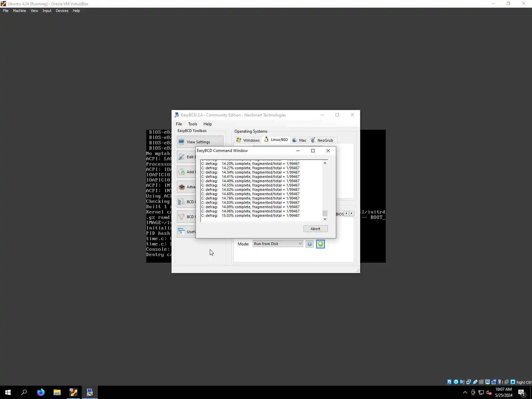Open VirtualBox File menu
The image size is (532, 399).
[x=6, y=11]
